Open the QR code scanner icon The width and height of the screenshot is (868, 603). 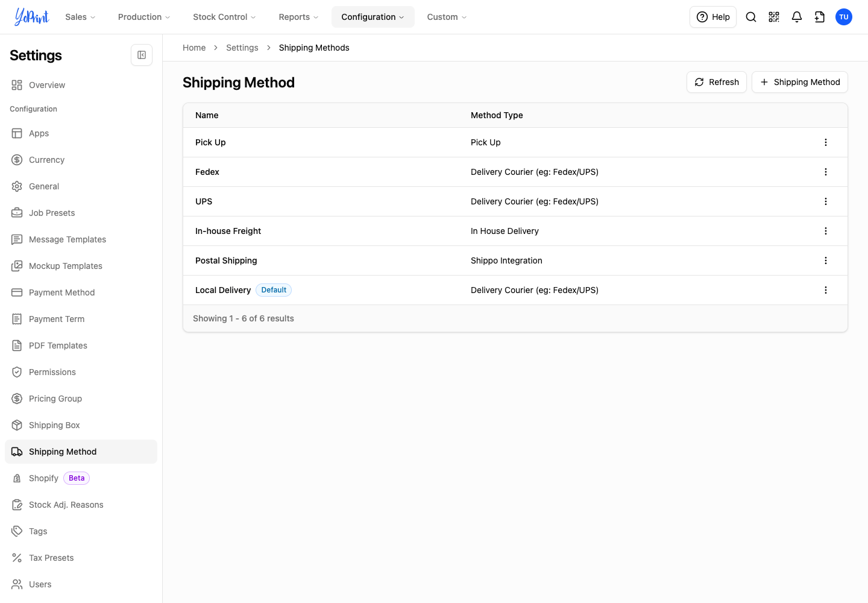pos(774,17)
